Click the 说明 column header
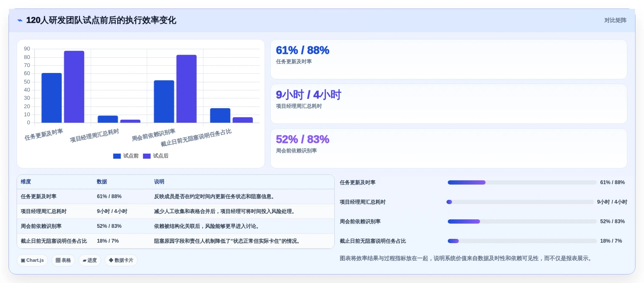This screenshot has width=644, height=283. click(159, 182)
